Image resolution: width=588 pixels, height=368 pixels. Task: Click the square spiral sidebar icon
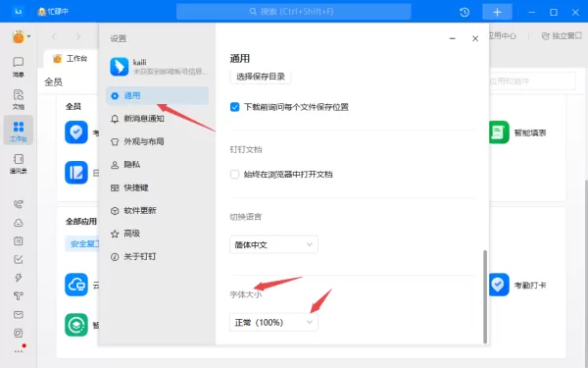pyautogui.click(x=18, y=333)
